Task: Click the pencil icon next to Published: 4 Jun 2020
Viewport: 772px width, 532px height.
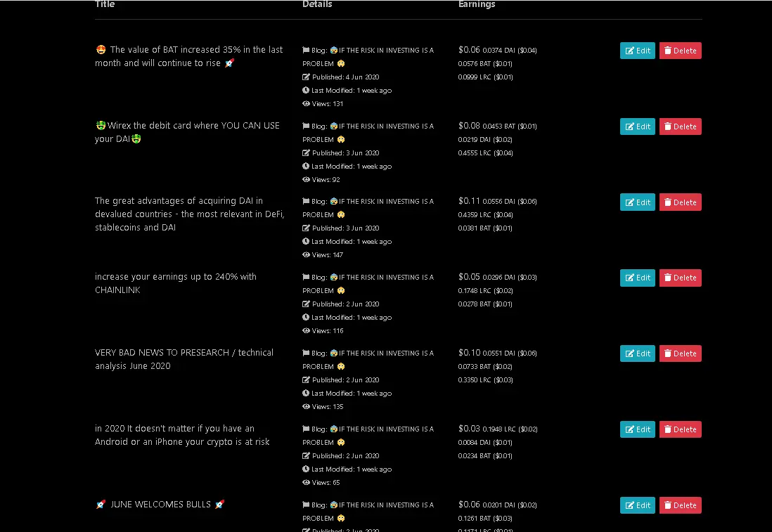Action: click(306, 77)
